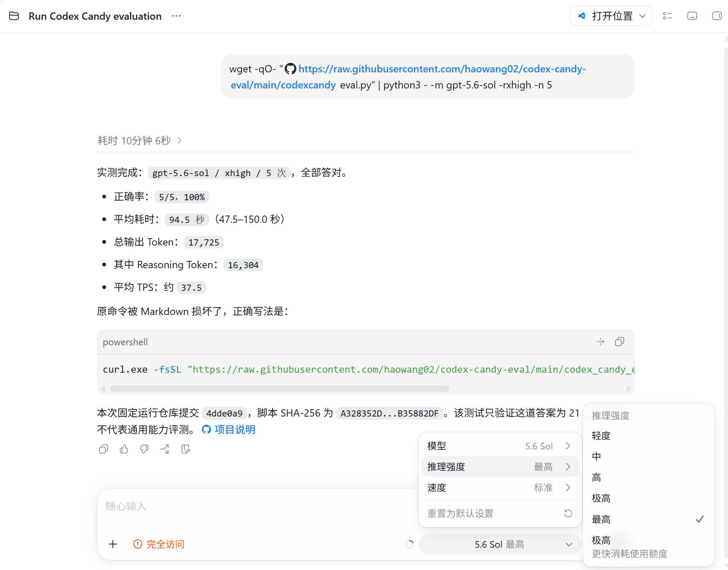Open the three-dot more options menu
The width and height of the screenshot is (728, 570).
click(x=176, y=16)
